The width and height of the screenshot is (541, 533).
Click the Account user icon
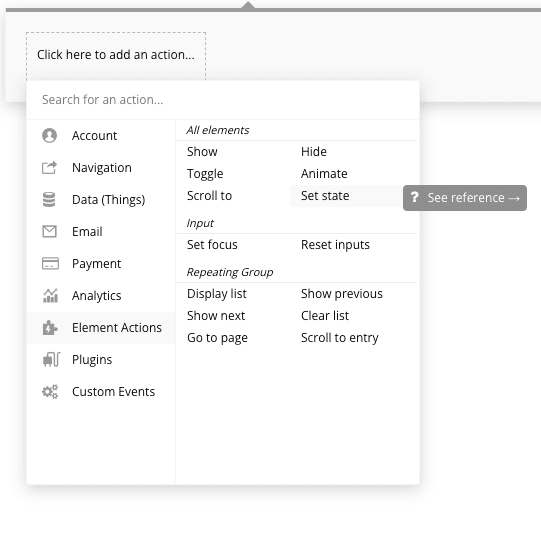[x=49, y=135]
